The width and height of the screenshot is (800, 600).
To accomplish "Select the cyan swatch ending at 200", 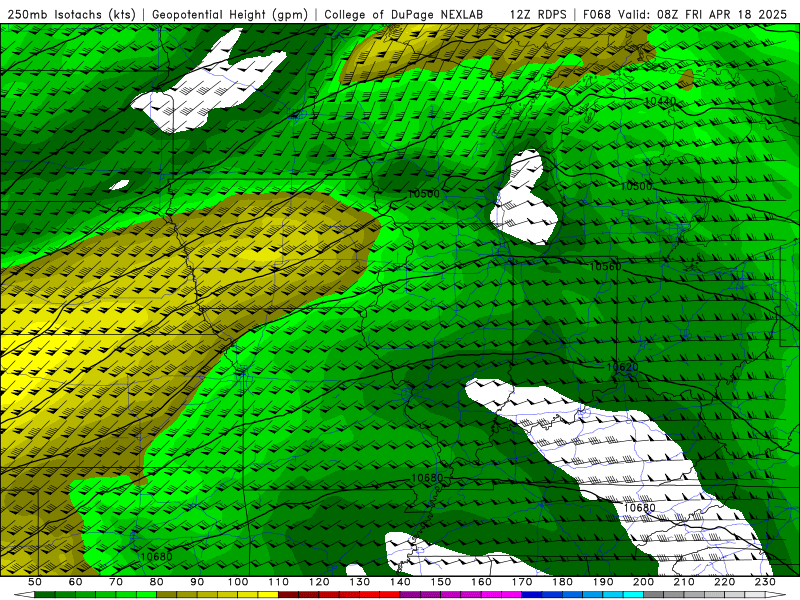I will (x=634, y=595).
